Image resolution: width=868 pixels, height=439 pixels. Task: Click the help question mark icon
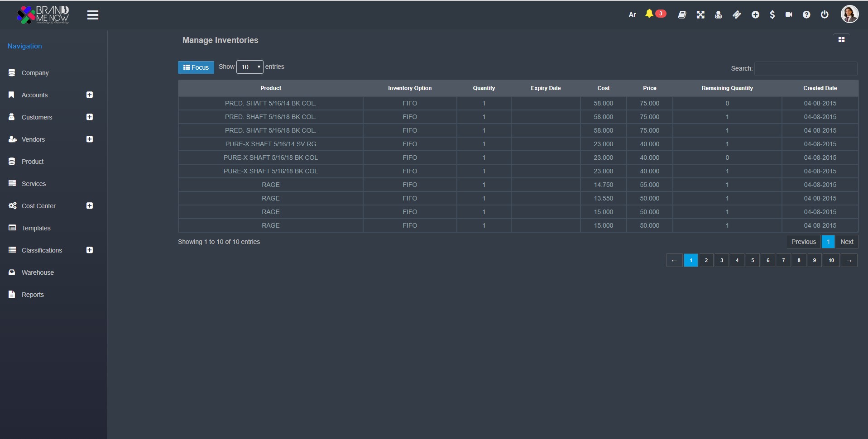806,14
